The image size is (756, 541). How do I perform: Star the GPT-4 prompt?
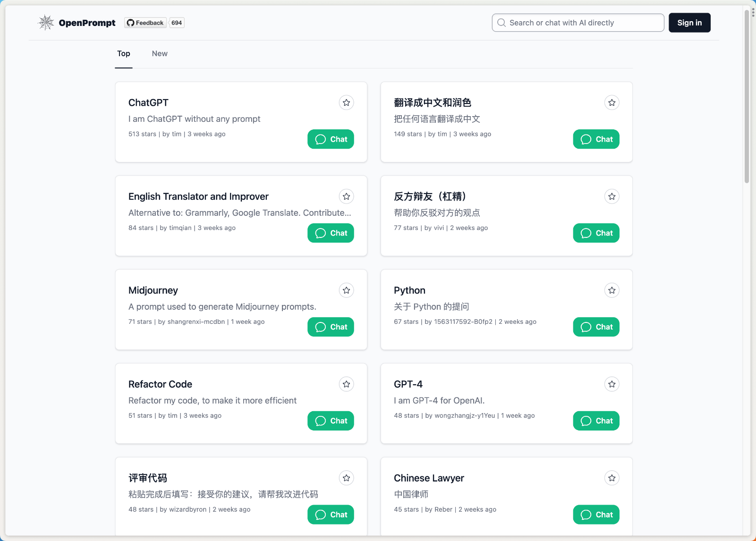pos(612,384)
